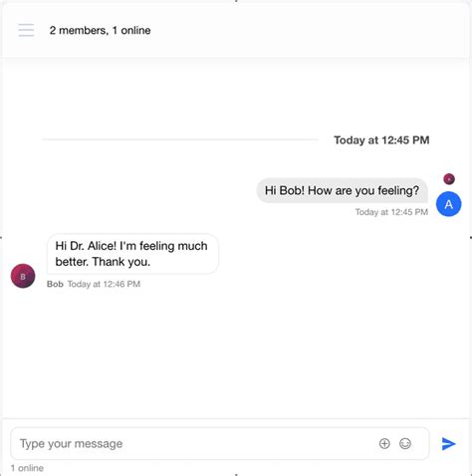Open the hamburger menu in the header
The height and width of the screenshot is (476, 472).
click(26, 30)
